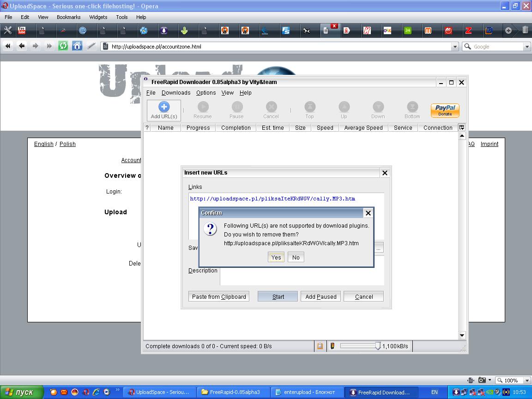The image size is (532, 399).
Task: Choose No in the Confirm dialog
Action: click(x=296, y=257)
